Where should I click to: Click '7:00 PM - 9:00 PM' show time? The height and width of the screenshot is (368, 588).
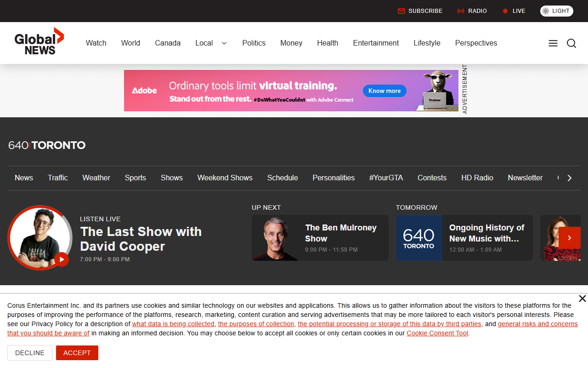pyautogui.click(x=105, y=259)
